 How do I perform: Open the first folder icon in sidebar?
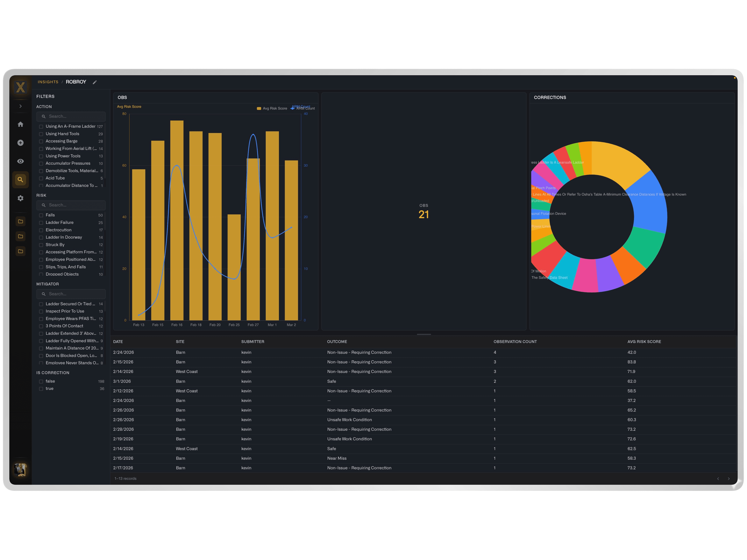click(x=21, y=221)
